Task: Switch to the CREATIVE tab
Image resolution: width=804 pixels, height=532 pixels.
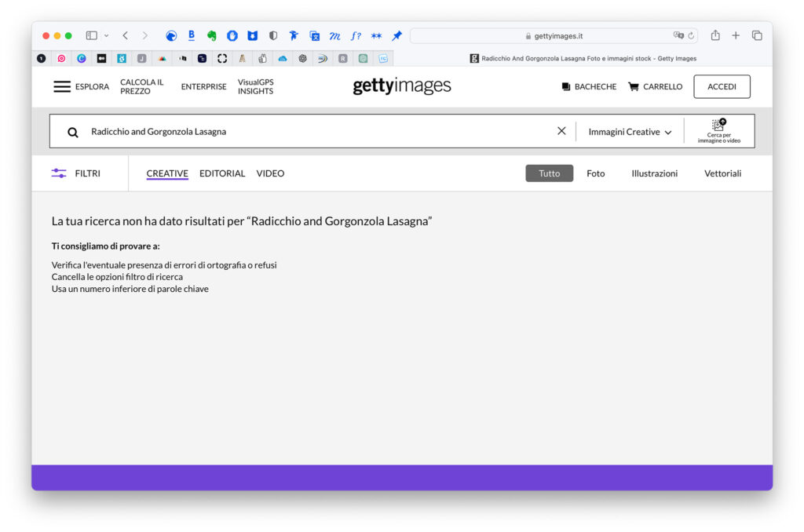Action: (x=167, y=173)
